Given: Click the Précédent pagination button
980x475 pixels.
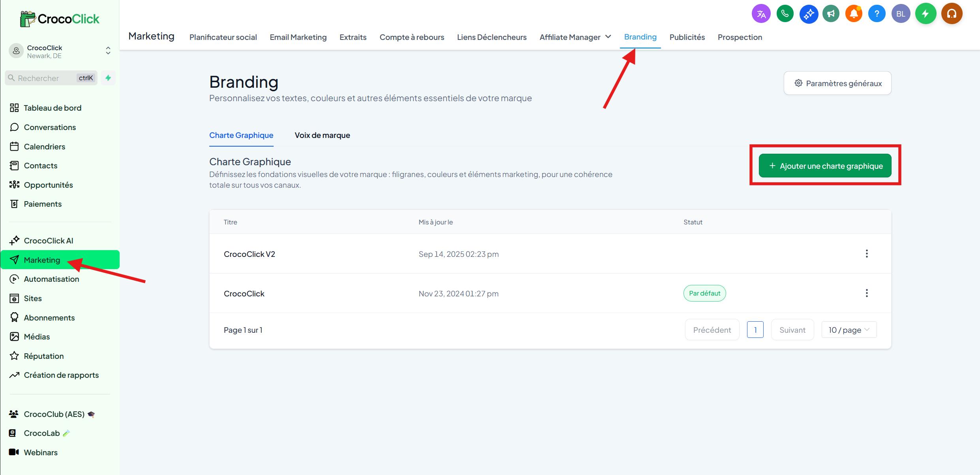Looking at the screenshot, I should click(x=712, y=330).
